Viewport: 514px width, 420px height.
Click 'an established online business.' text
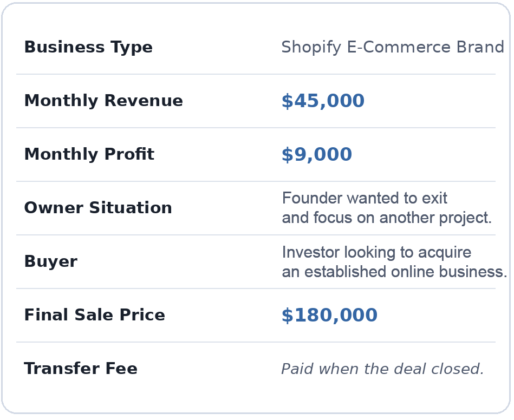[394, 272]
